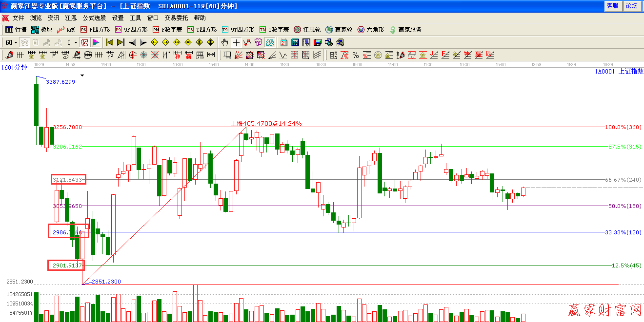Expand the candlestick style dropdown arrow
Viewport: 644px width, 322px height.
(x=76, y=42)
